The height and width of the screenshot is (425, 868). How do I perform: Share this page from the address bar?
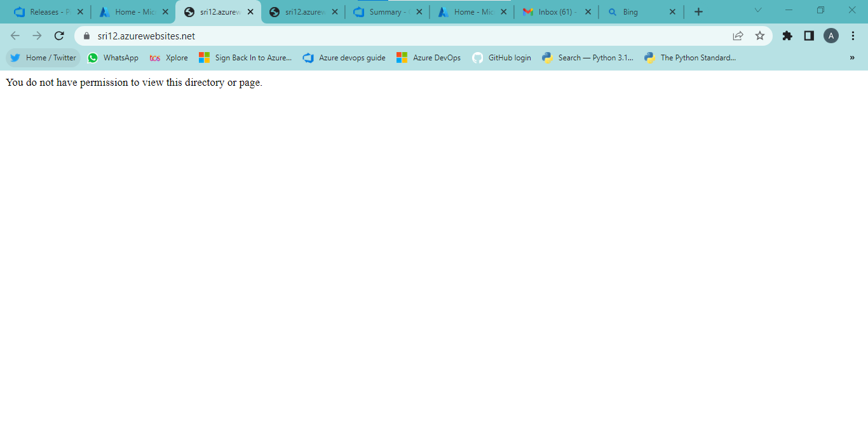[738, 36]
